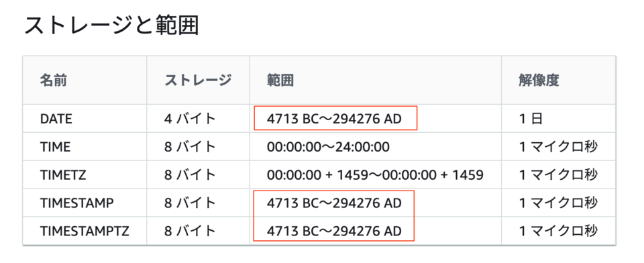Select the TIMETZ name cell
This screenshot has width=644, height=263.
(x=63, y=175)
